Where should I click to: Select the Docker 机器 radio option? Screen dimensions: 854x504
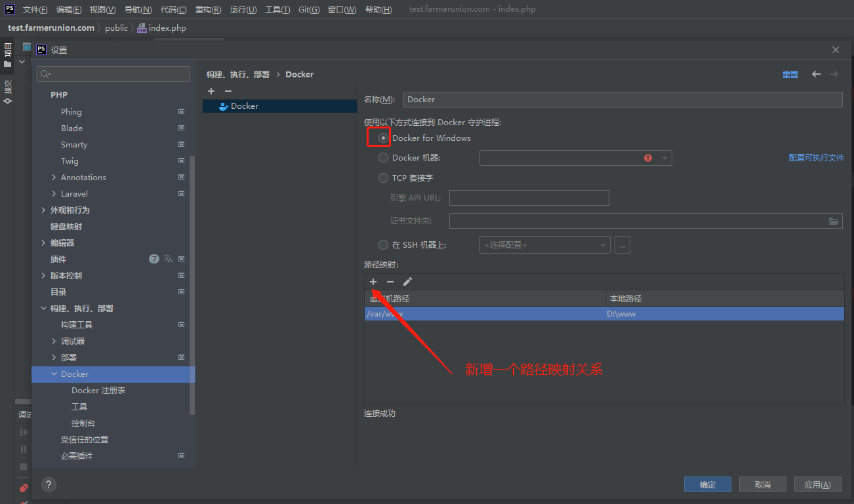(x=384, y=158)
